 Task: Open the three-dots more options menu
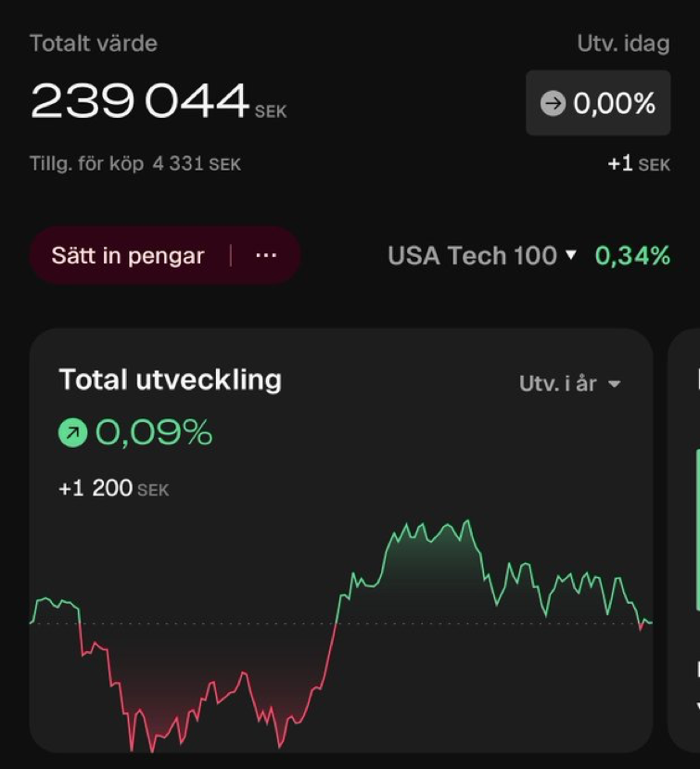click(x=266, y=255)
